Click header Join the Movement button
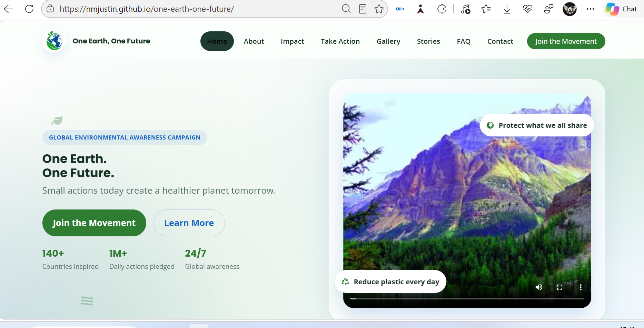This screenshot has width=644, height=328. (566, 41)
